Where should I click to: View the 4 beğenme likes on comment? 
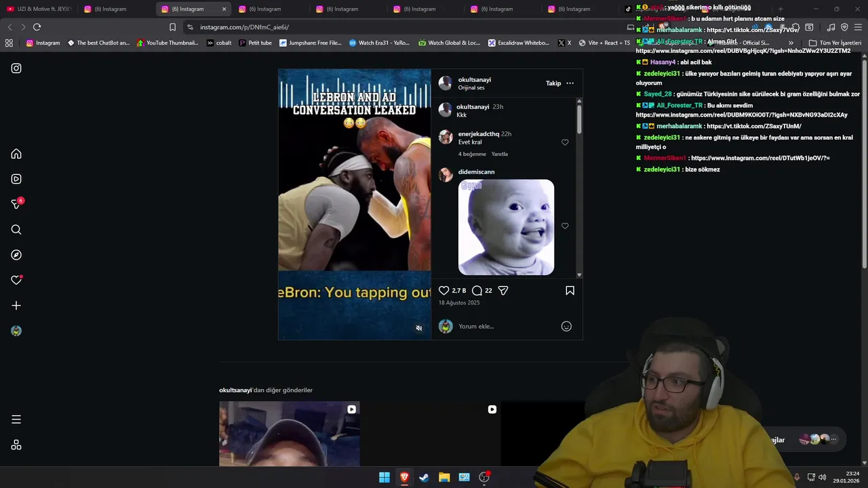(x=472, y=154)
